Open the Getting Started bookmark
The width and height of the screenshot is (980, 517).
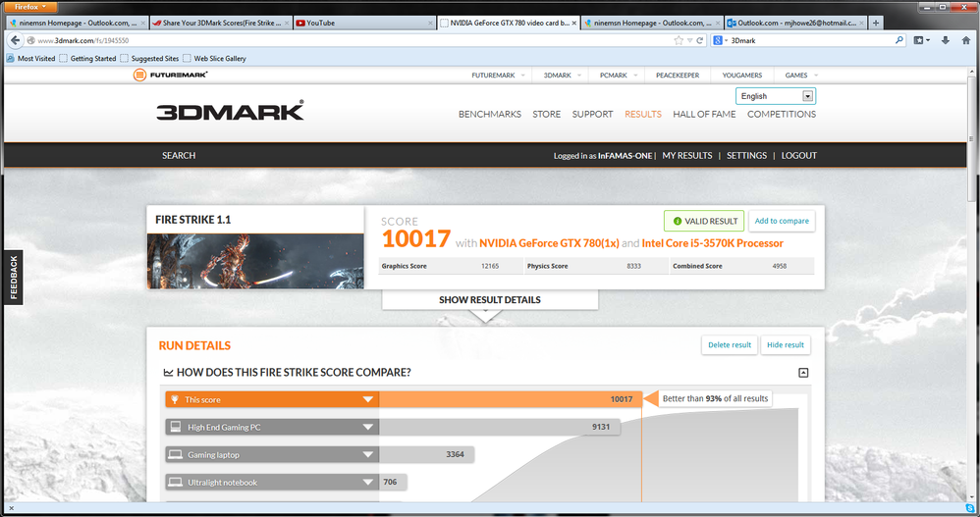[88, 58]
